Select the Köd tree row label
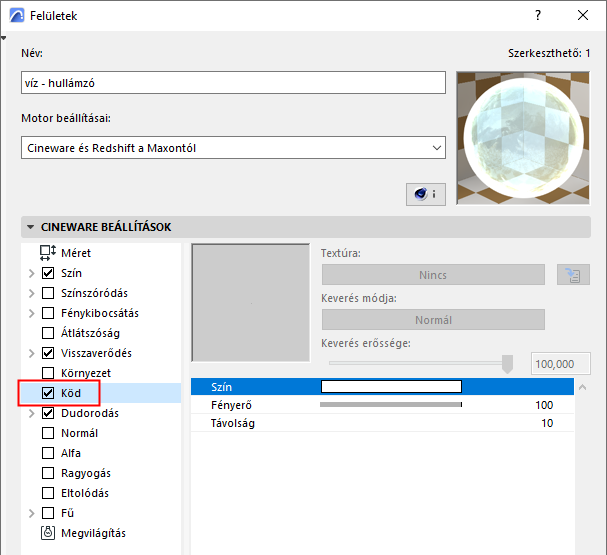This screenshot has width=607, height=555. pyautogui.click(x=71, y=393)
